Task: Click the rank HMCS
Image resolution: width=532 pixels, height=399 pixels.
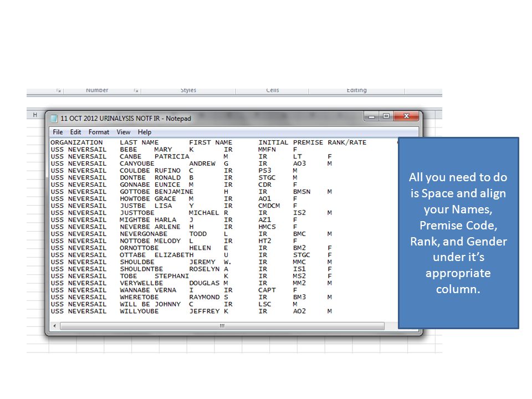Action: pyautogui.click(x=267, y=227)
